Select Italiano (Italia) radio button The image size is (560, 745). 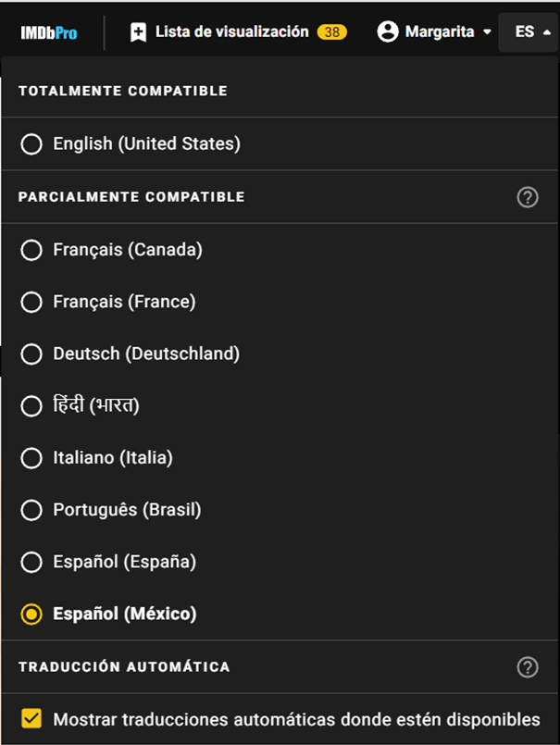[x=31, y=458]
